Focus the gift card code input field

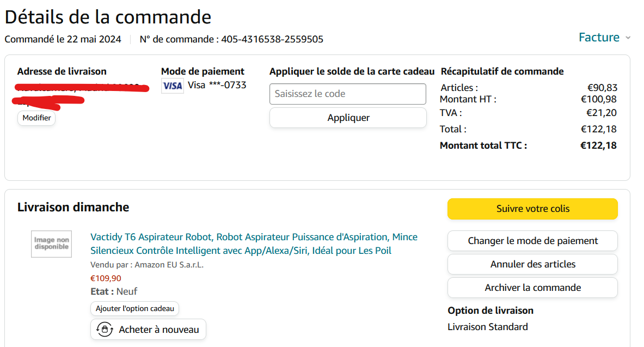coord(347,94)
